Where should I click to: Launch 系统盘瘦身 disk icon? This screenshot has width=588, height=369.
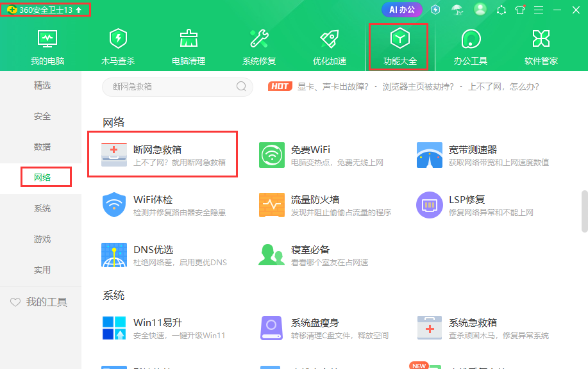click(271, 328)
